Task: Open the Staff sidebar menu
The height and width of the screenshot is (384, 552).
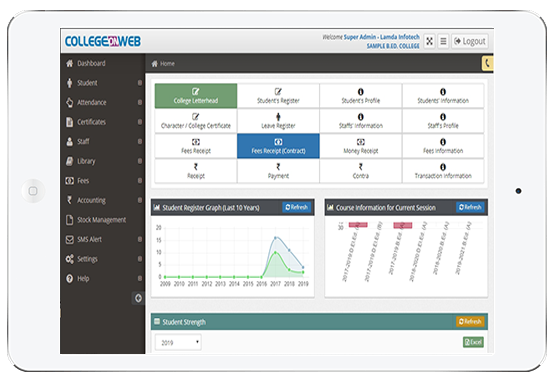Action: click(x=102, y=141)
